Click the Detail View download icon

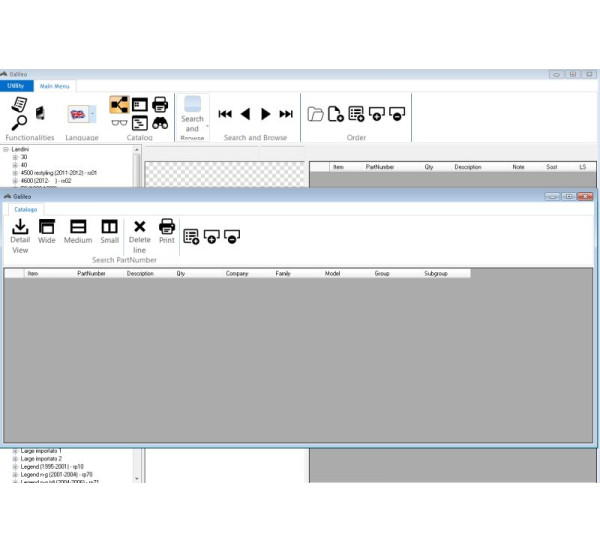point(19,227)
